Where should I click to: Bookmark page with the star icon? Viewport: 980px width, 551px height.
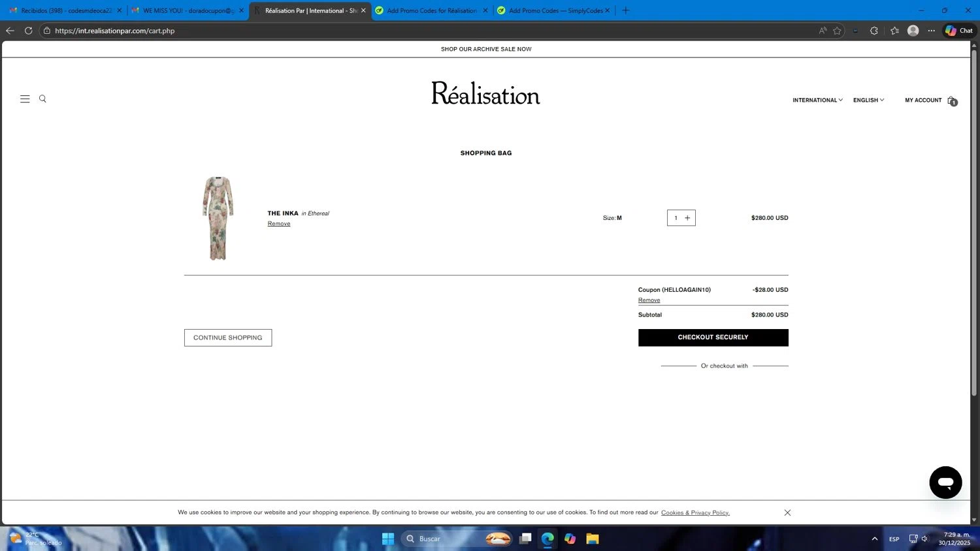pyautogui.click(x=837, y=31)
